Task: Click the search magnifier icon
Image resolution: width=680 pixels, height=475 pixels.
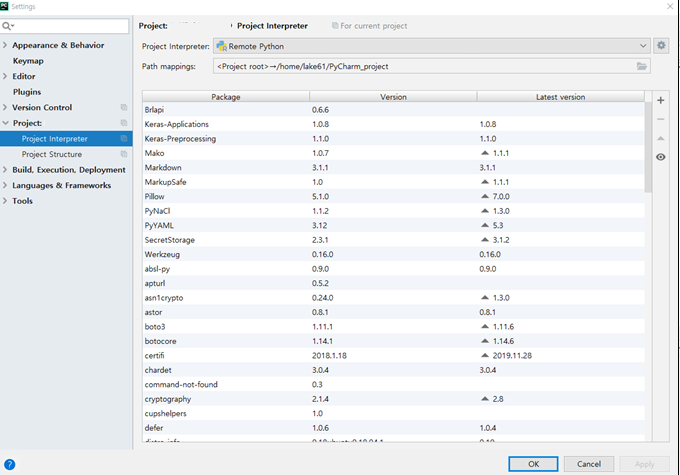Action: (7, 26)
